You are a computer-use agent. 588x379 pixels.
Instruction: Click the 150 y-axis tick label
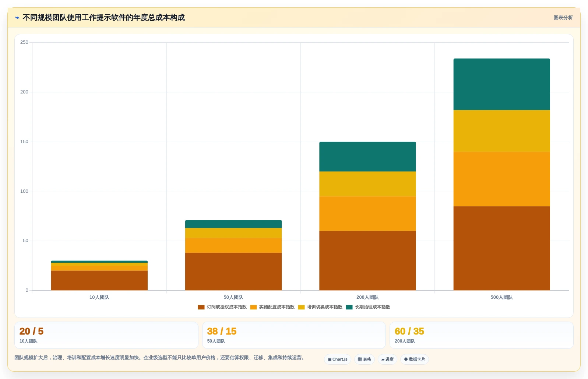(x=24, y=142)
